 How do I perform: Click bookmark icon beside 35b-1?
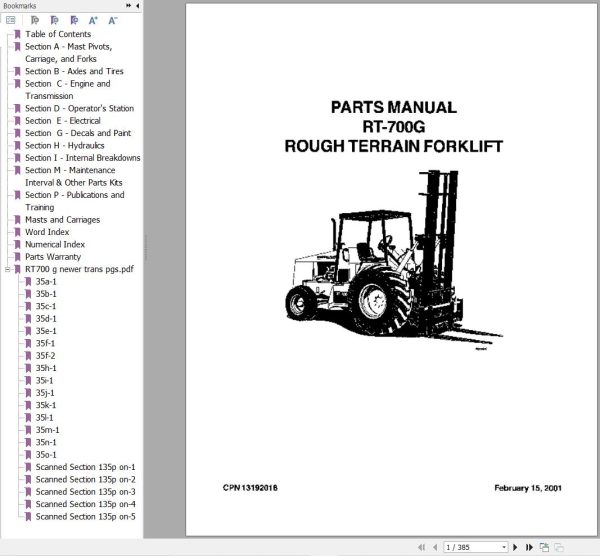pyautogui.click(x=28, y=294)
